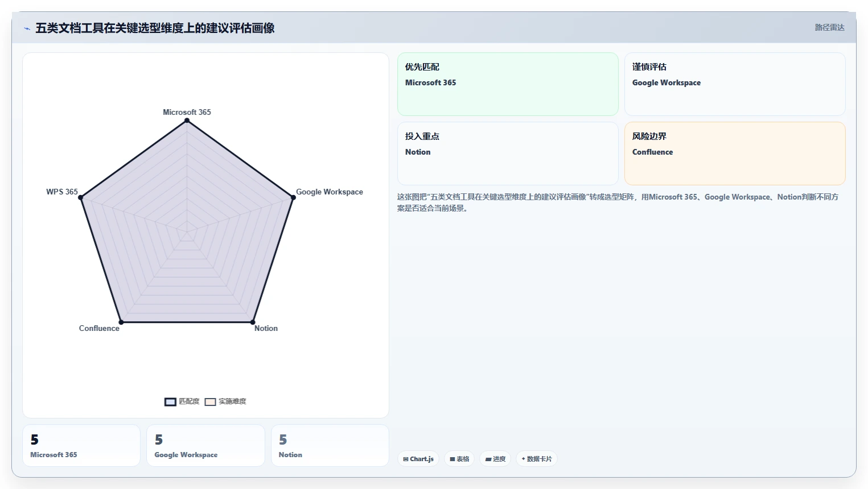
Task: Select the 表格 tag chip
Action: [459, 459]
